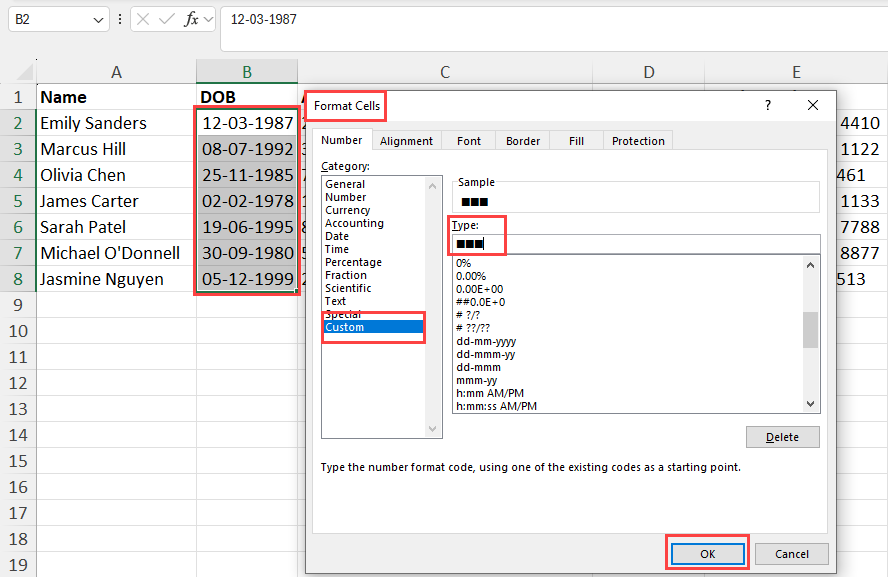888x577 pixels.
Task: Click the Category list scroll down arrow
Action: tap(432, 429)
